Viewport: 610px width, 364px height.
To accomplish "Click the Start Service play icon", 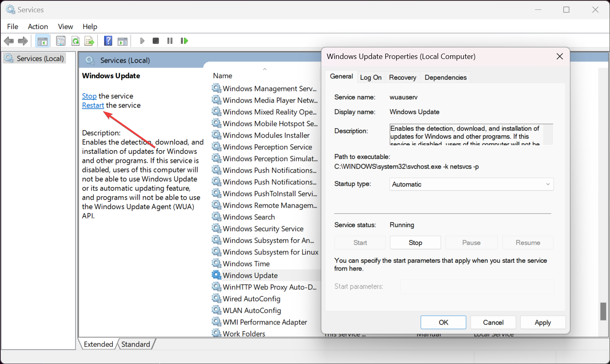I will coord(142,41).
